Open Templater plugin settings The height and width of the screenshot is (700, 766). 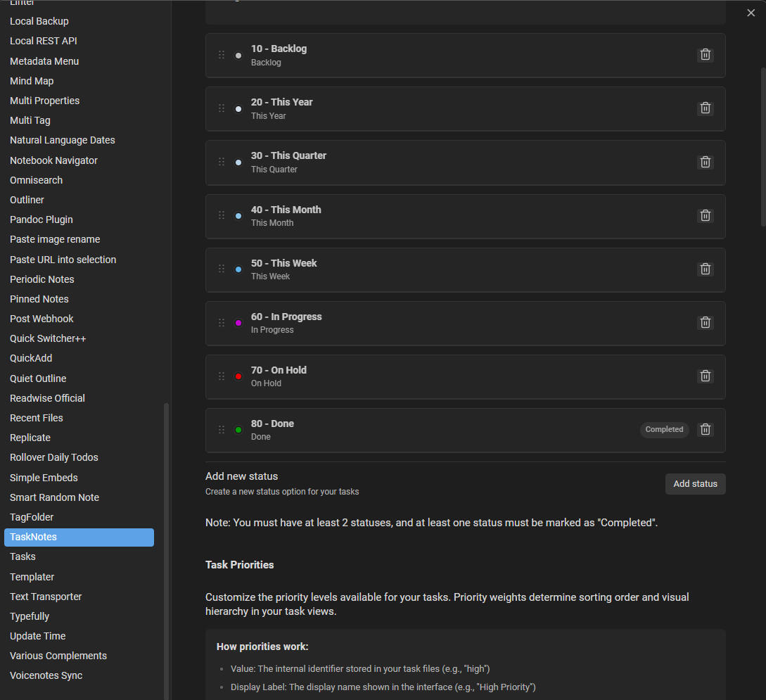tap(32, 577)
